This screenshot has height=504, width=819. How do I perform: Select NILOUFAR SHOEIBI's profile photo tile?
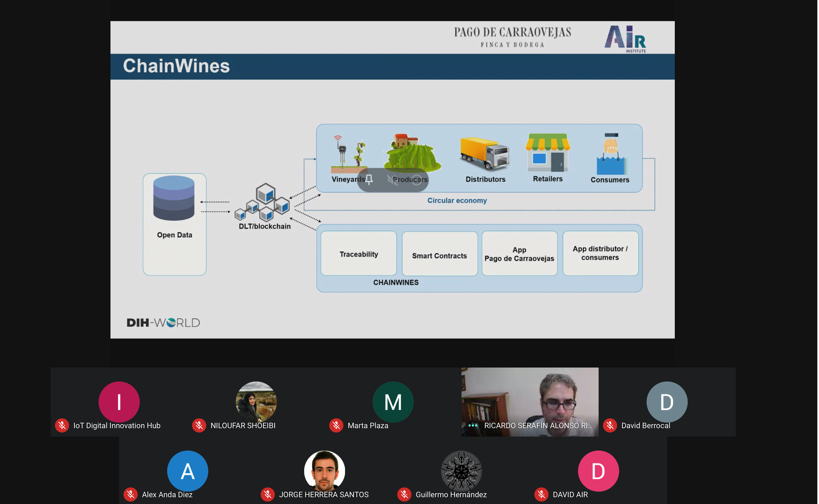(256, 402)
